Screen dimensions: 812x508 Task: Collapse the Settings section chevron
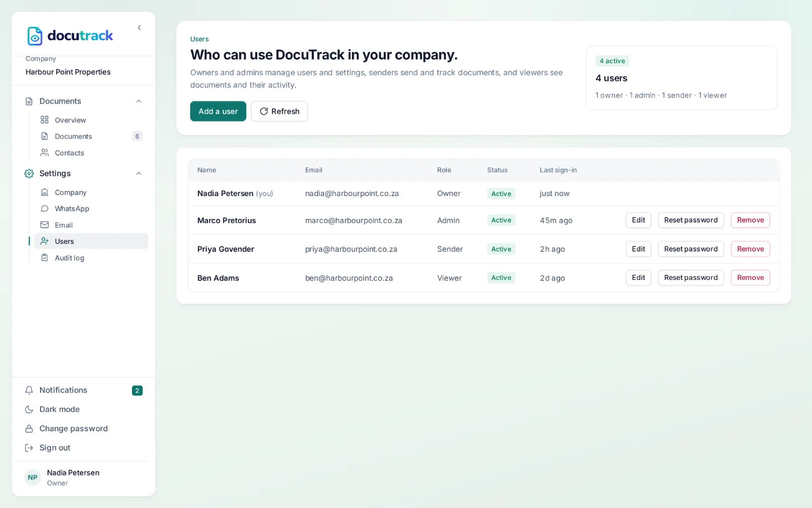(139, 173)
